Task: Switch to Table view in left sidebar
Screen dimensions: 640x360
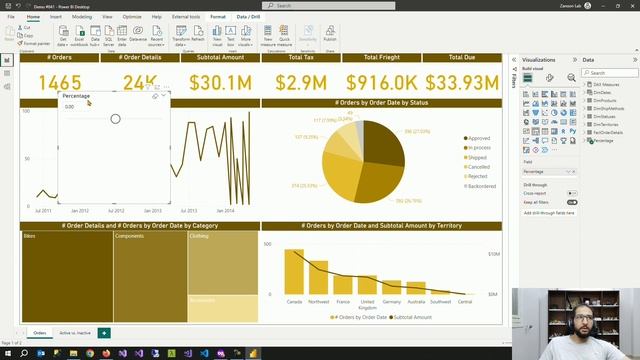Action: click(x=7, y=73)
